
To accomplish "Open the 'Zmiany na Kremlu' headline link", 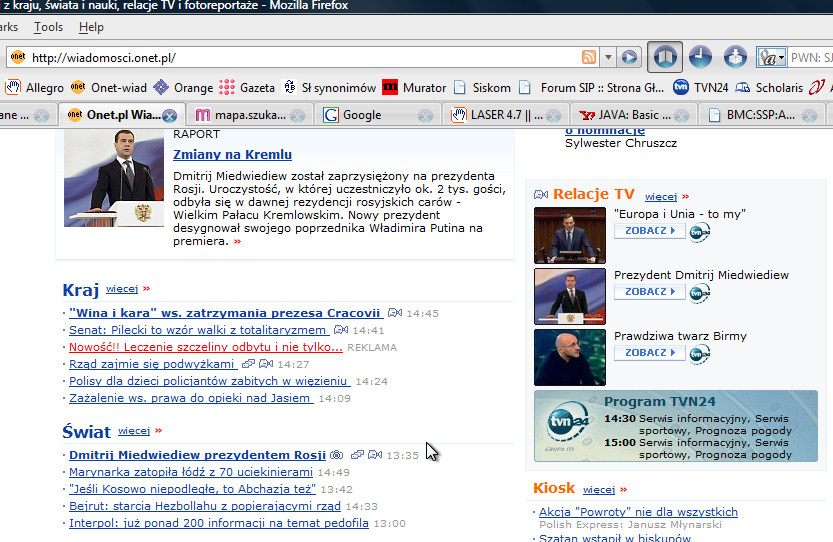I will tap(232, 154).
